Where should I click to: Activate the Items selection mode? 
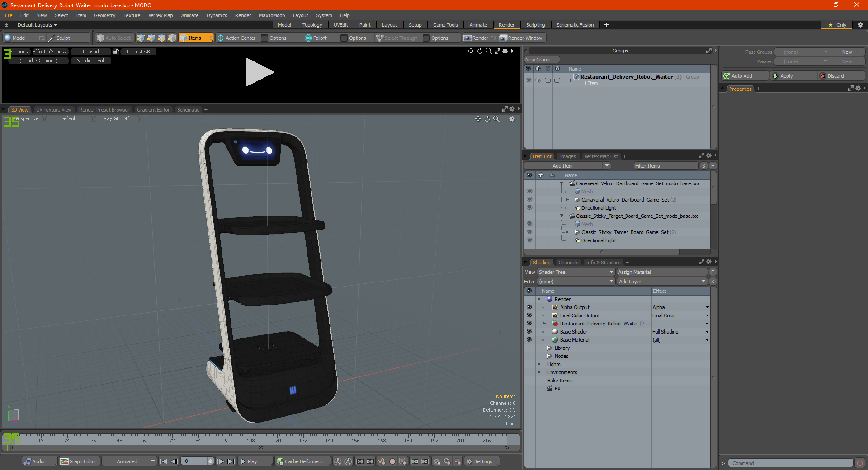coord(195,38)
